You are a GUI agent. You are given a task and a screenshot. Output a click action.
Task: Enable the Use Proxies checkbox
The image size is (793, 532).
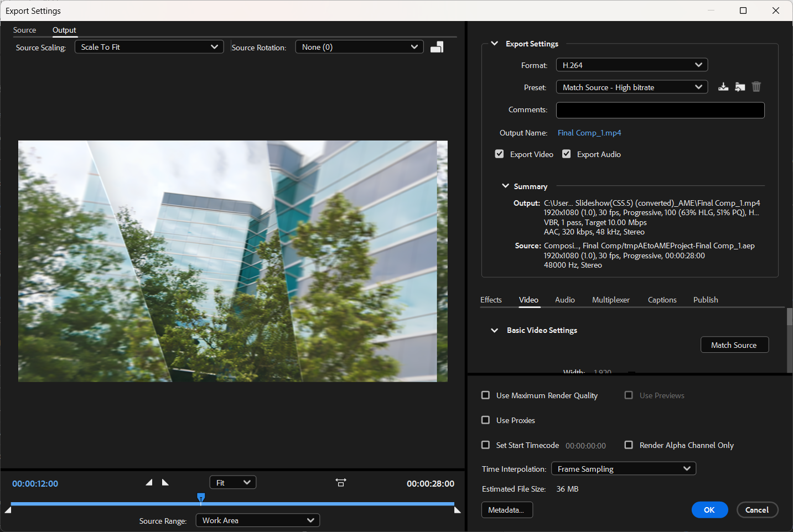click(485, 420)
